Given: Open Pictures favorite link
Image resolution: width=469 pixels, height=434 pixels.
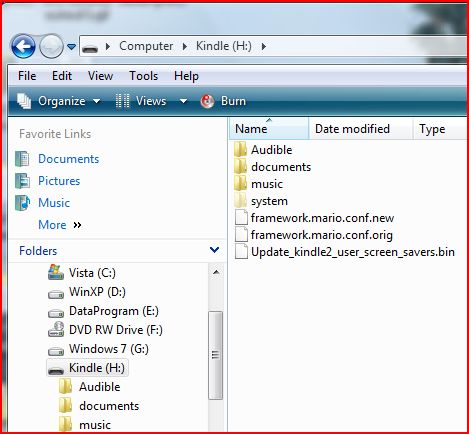Looking at the screenshot, I should coord(59,181).
